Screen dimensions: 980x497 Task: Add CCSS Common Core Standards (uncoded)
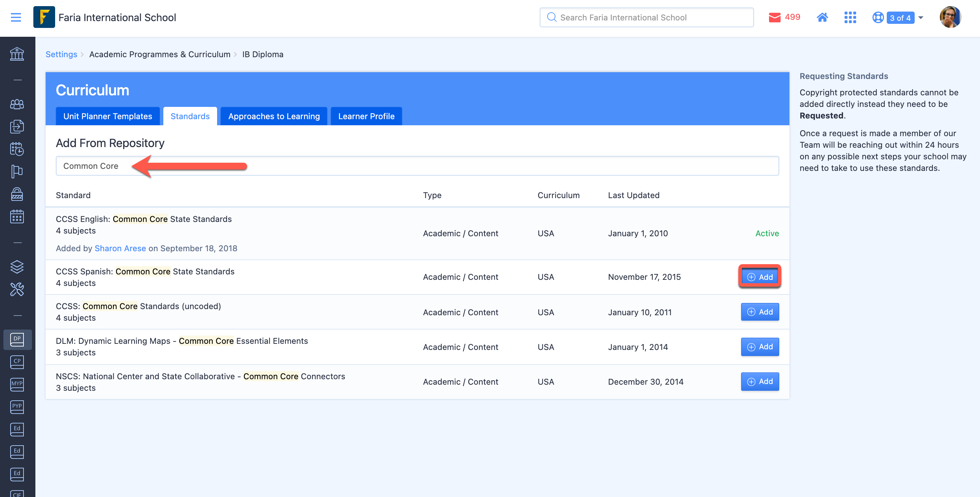(760, 312)
